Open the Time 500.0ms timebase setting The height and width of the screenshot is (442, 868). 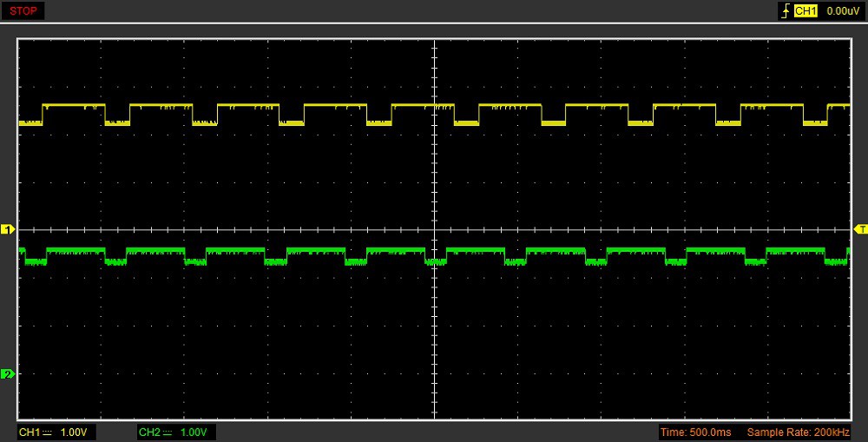696,432
